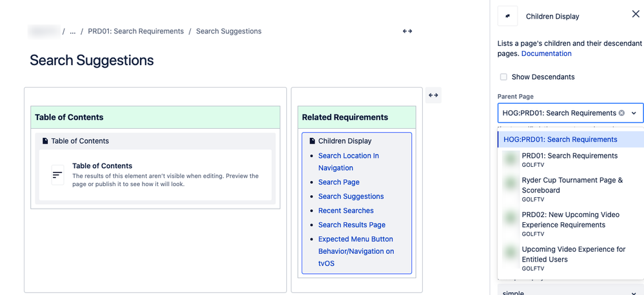Viewport: 644px width, 295px height.
Task: Click document icon next to Children Display label
Action: [312, 141]
